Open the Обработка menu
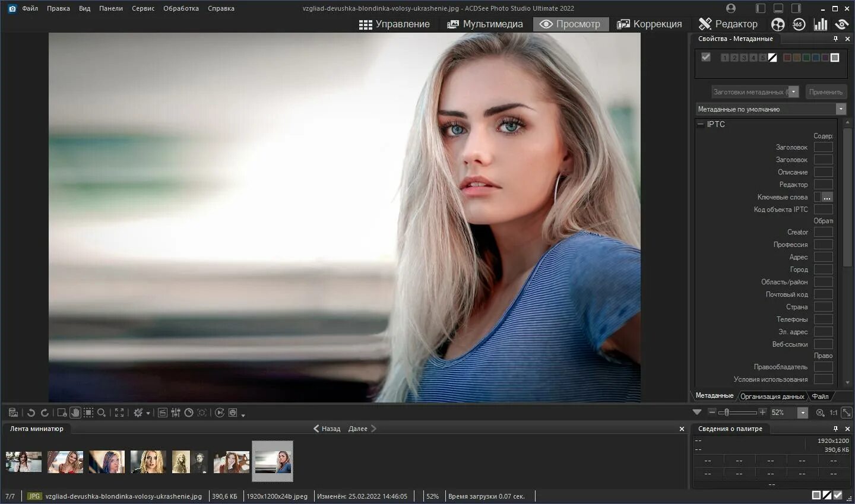 click(x=180, y=8)
